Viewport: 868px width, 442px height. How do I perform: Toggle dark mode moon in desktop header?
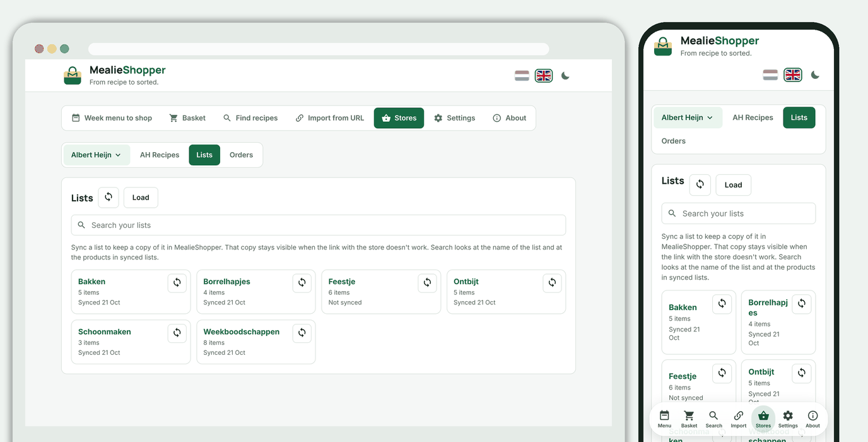pyautogui.click(x=565, y=76)
